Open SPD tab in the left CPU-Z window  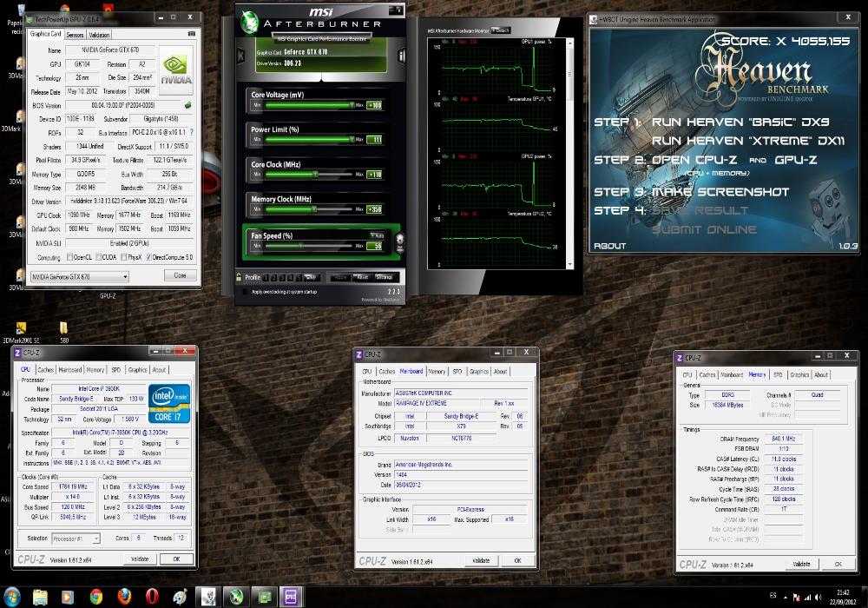click(115, 370)
